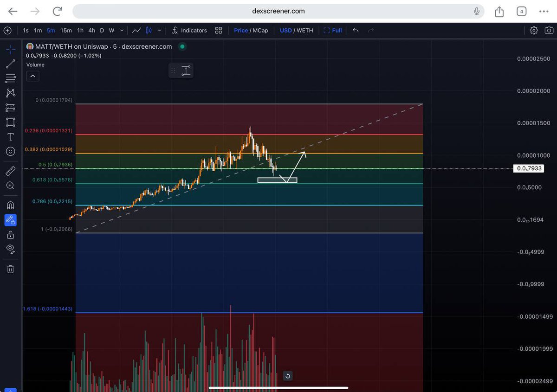Switch chart to MCap mode
The width and height of the screenshot is (557, 392).
[260, 31]
